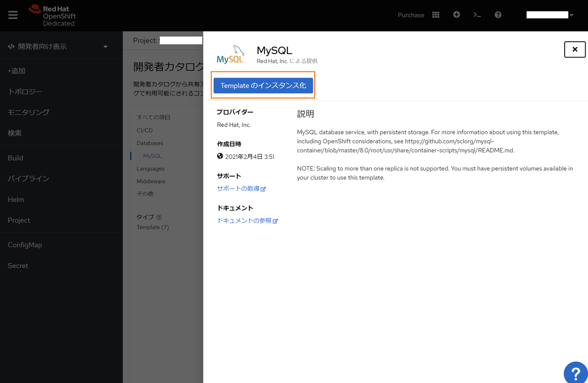Open the application launcher grid icon
This screenshot has height=383, width=588.
coord(436,15)
